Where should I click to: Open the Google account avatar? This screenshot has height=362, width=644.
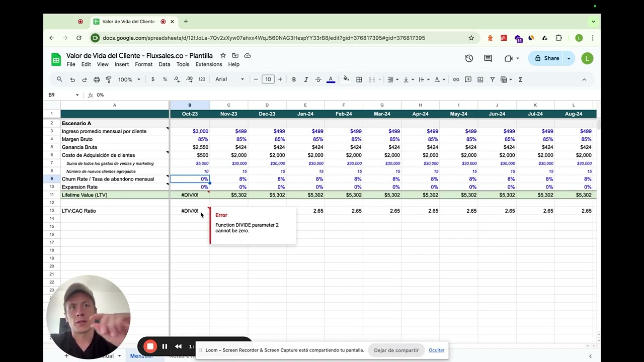tap(587, 58)
